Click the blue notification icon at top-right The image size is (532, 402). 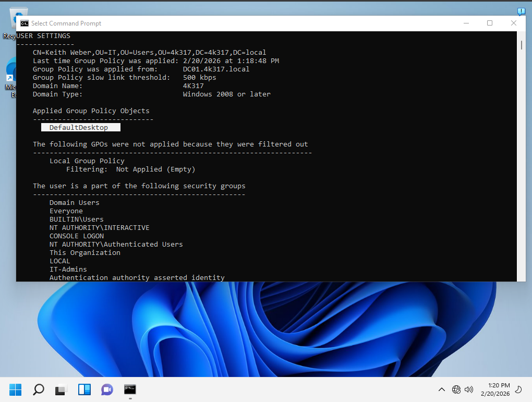click(521, 11)
